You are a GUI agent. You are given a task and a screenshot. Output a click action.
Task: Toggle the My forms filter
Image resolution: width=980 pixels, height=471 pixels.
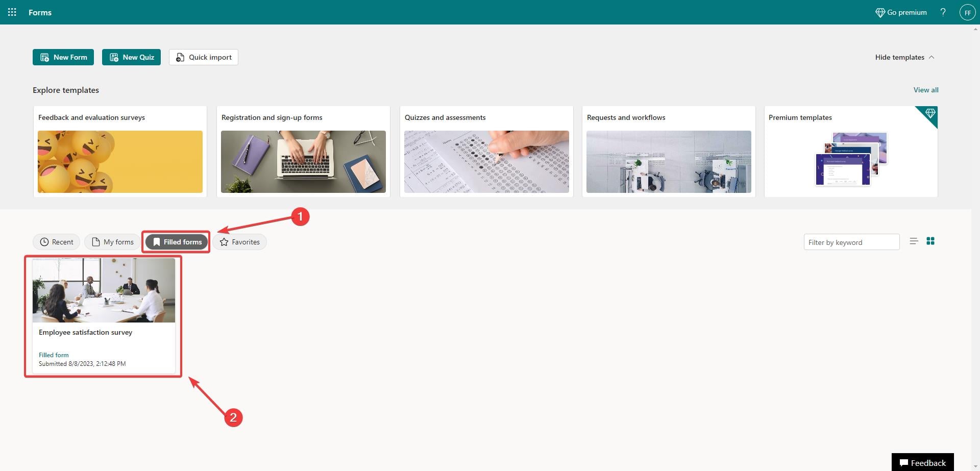point(111,241)
